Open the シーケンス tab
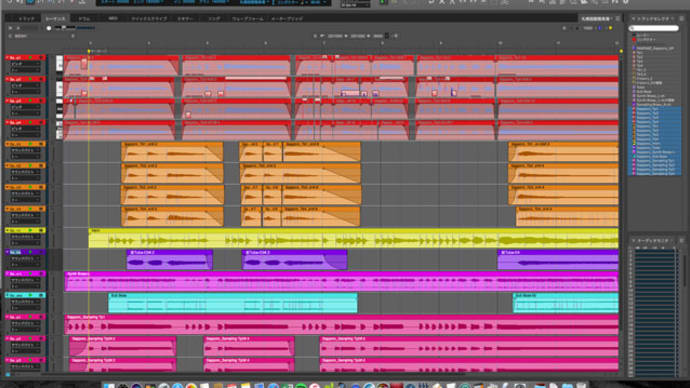Viewport: 690px width, 388px height. point(55,19)
